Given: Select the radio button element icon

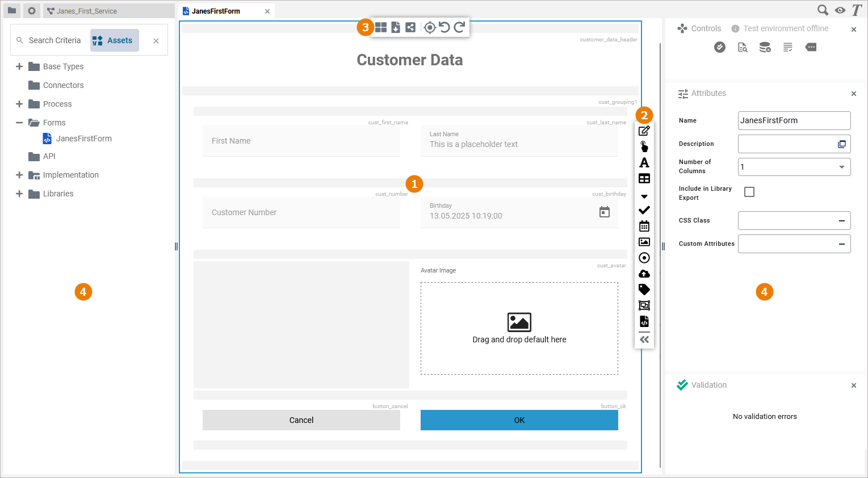Looking at the screenshot, I should (644, 258).
